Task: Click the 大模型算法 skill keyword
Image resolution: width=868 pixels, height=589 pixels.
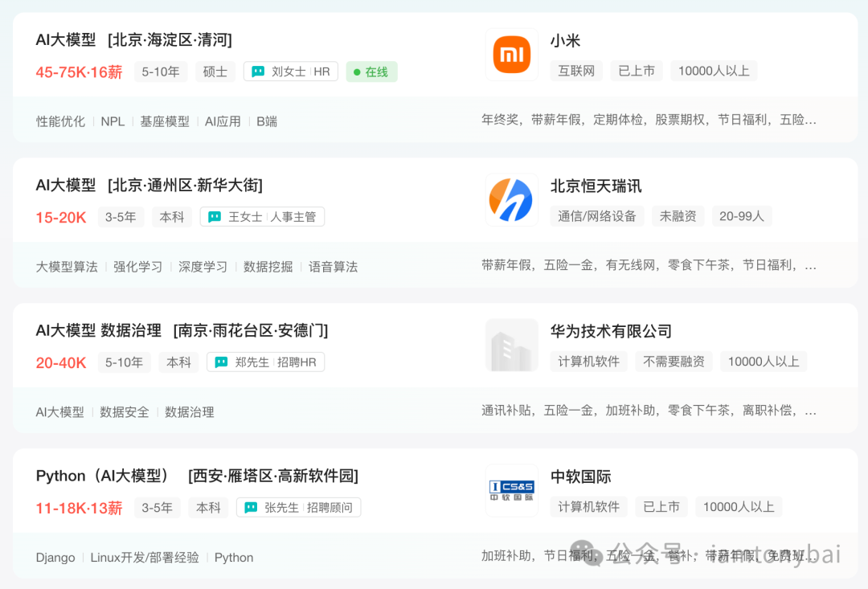Action: 67,267
